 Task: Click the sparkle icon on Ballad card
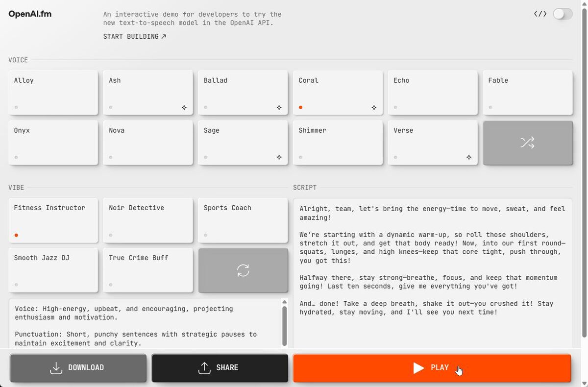(x=279, y=107)
